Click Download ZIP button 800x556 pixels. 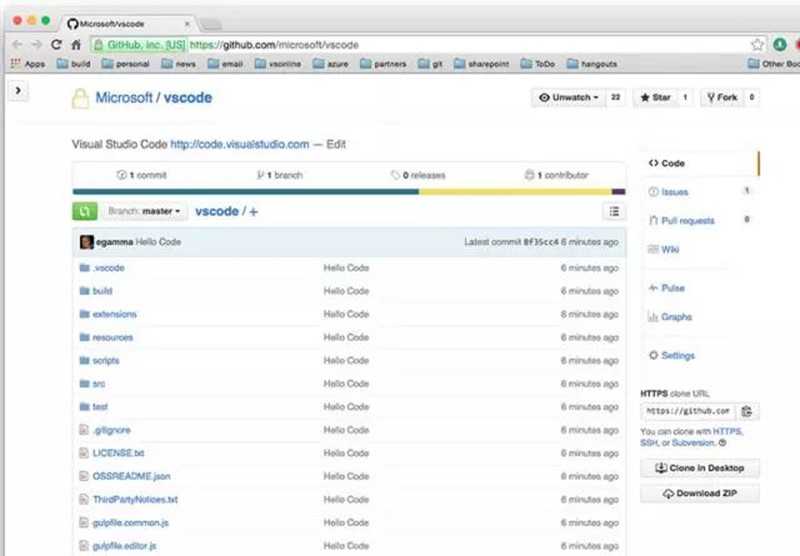pos(699,493)
